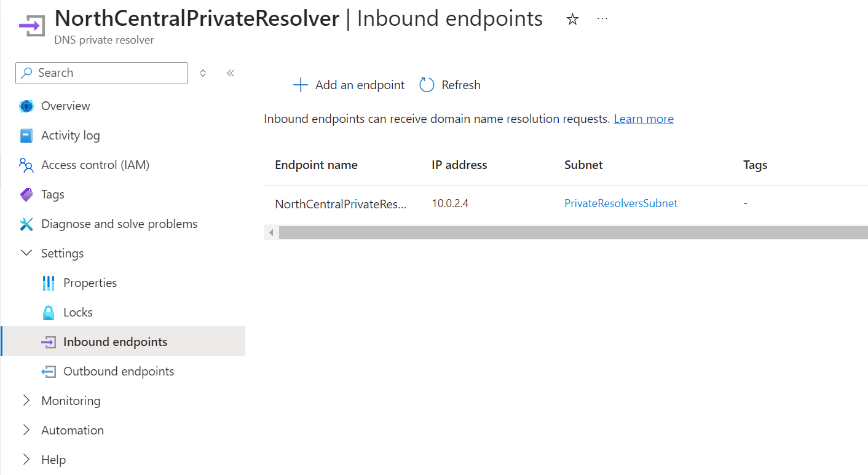Select Diagnose and solve problems
Viewport: 868px width, 475px height.
point(119,224)
